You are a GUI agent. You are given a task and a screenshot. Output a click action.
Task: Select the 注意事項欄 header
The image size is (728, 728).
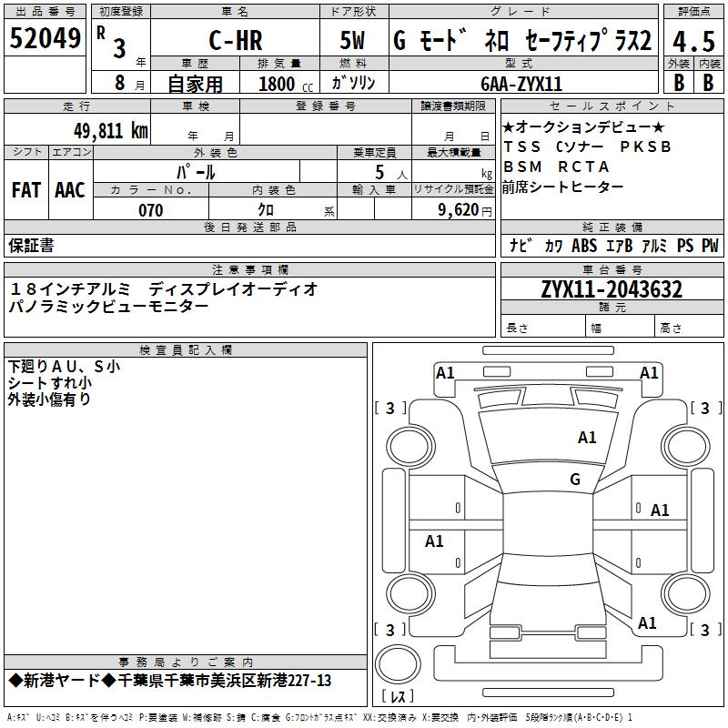click(x=249, y=269)
